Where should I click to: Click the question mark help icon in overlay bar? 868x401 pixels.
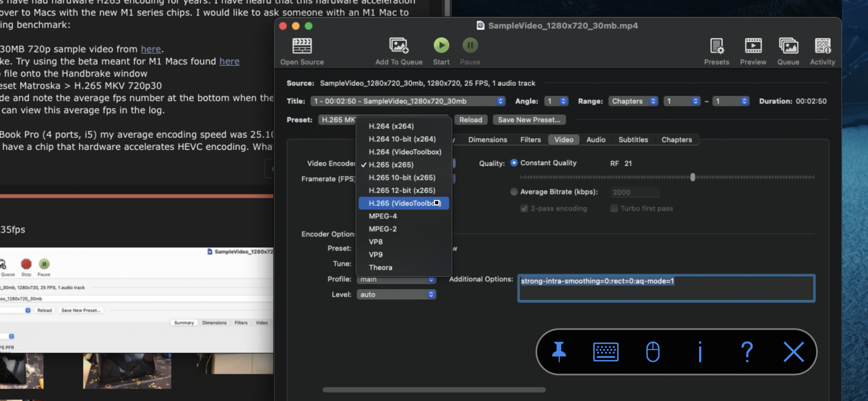[x=747, y=352]
